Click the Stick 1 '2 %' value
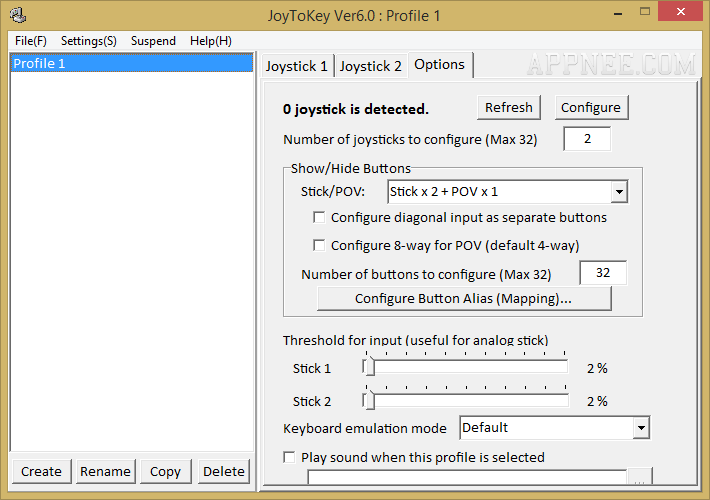The image size is (710, 500). point(597,368)
